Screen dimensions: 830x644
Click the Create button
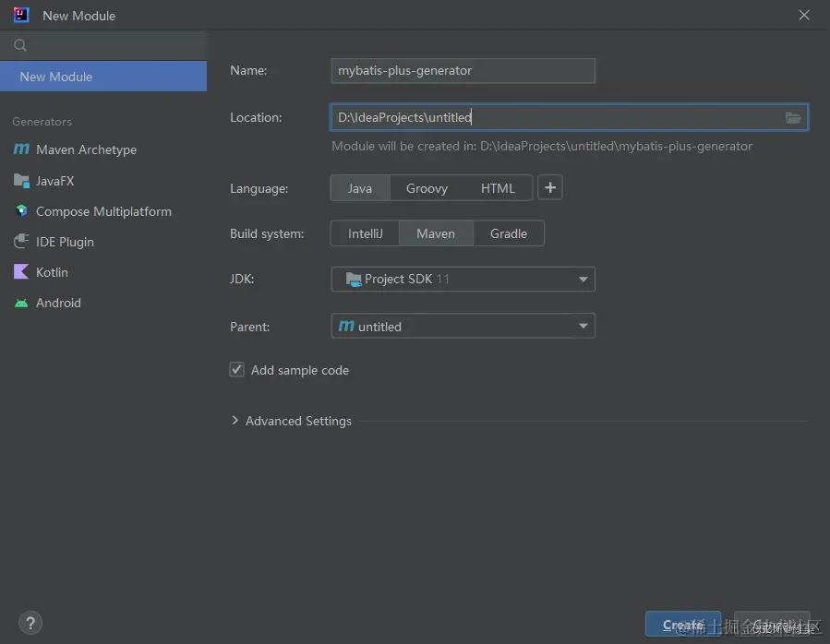[683, 625]
